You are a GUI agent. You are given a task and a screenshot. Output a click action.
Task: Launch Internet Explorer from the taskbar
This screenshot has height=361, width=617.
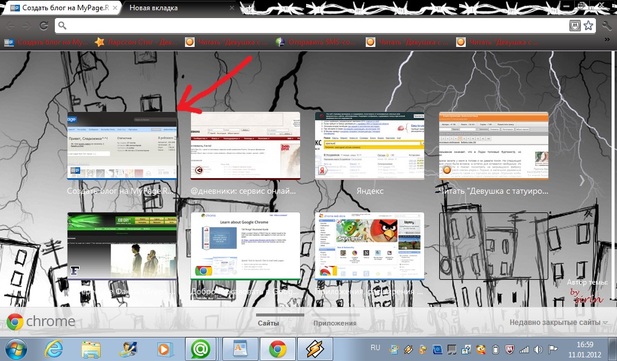54,349
